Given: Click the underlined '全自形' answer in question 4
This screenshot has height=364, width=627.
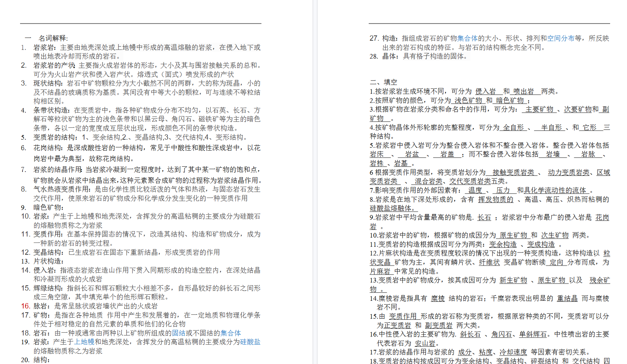Looking at the screenshot, I should [513, 127].
